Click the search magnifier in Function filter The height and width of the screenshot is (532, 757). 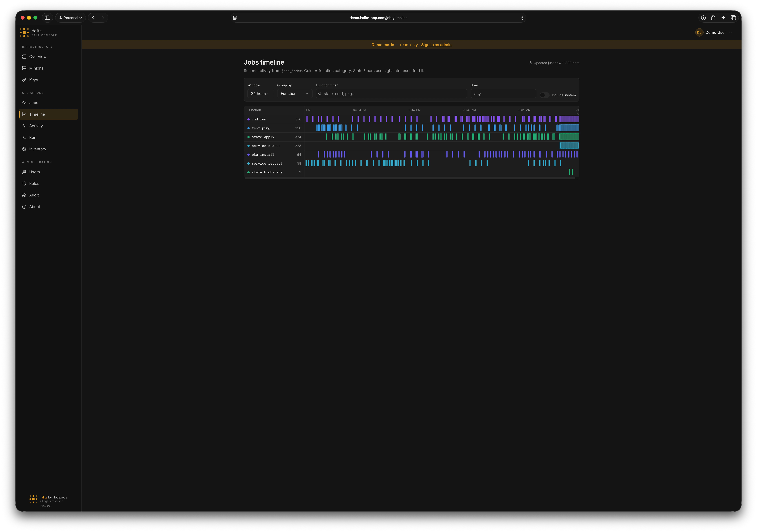320,94
